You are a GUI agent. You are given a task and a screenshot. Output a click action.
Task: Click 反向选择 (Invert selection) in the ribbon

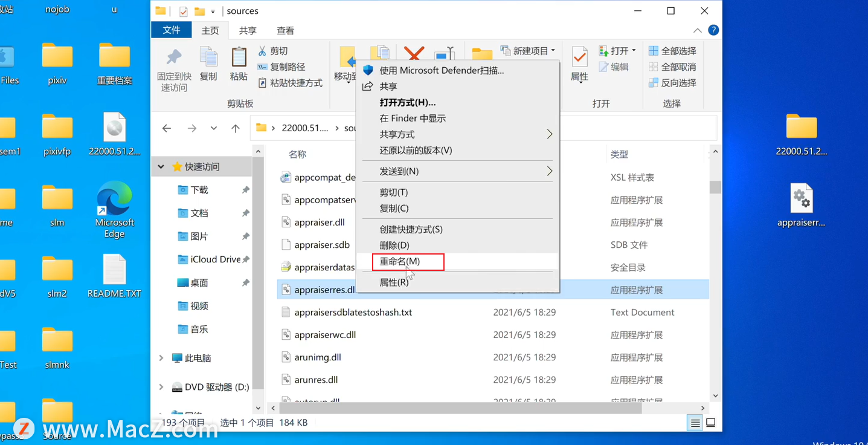click(x=672, y=83)
